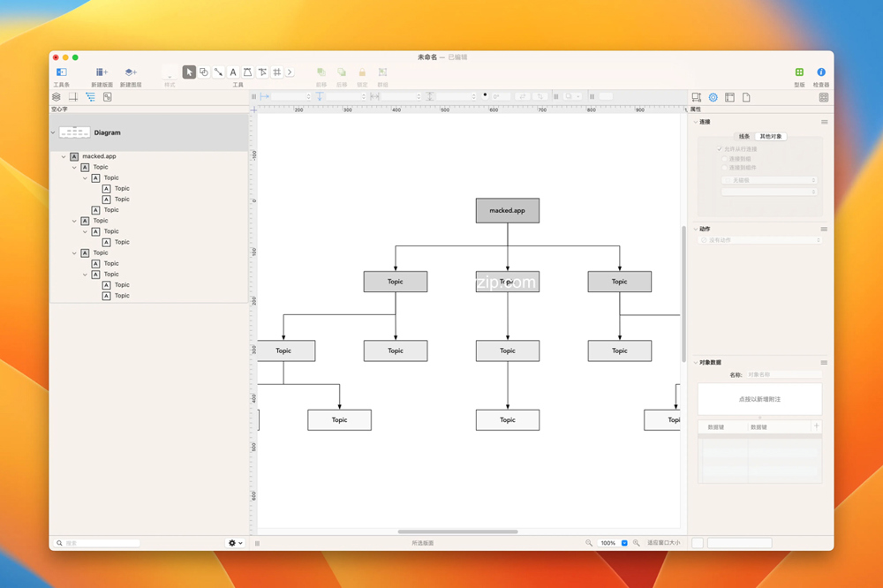Click the zoom out magnifier icon
Viewport: 883px width, 588px height.
tap(588, 543)
